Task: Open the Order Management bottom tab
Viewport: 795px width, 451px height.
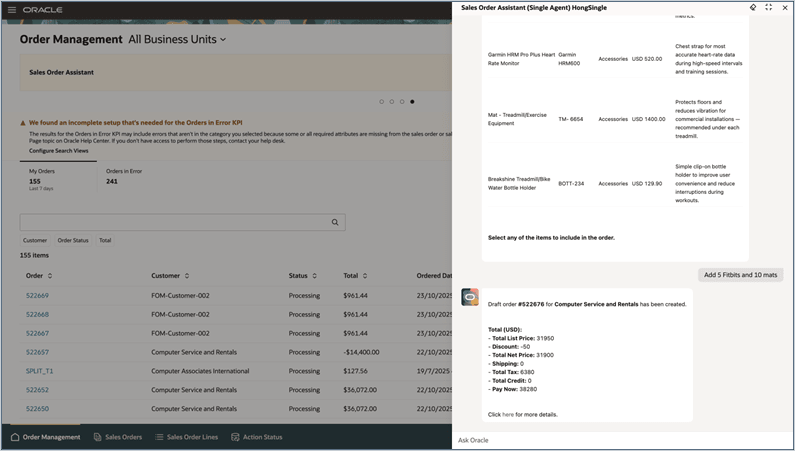Action: [46, 437]
